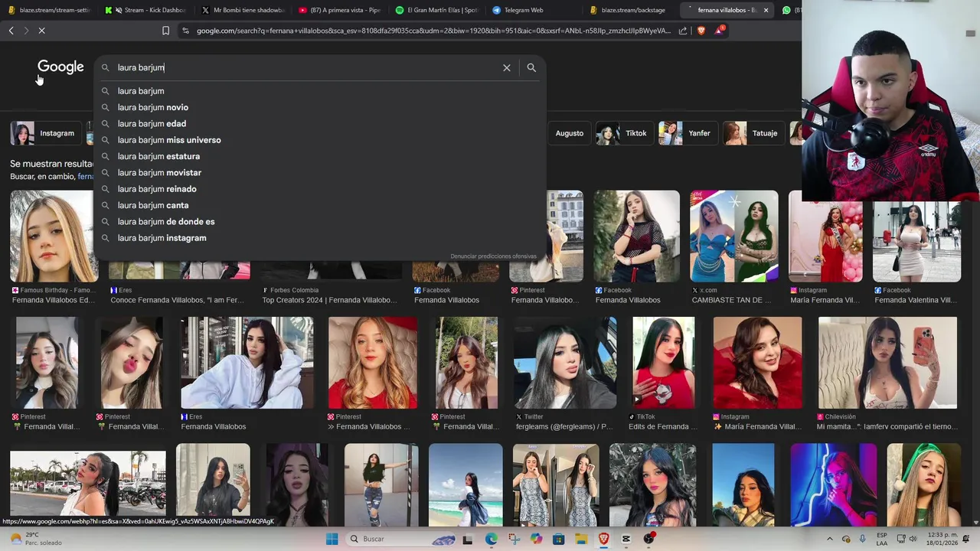Open the Windows Start menu

332,539
